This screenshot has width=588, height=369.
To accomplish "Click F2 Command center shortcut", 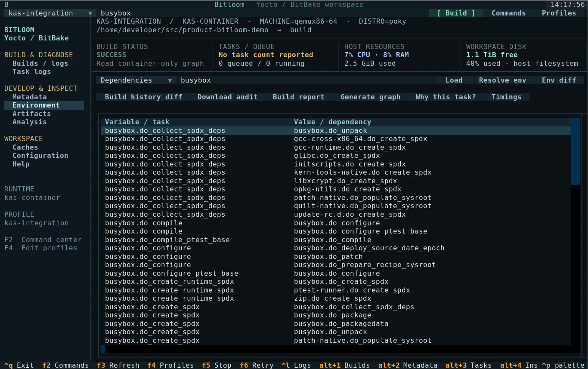I will 43,240.
